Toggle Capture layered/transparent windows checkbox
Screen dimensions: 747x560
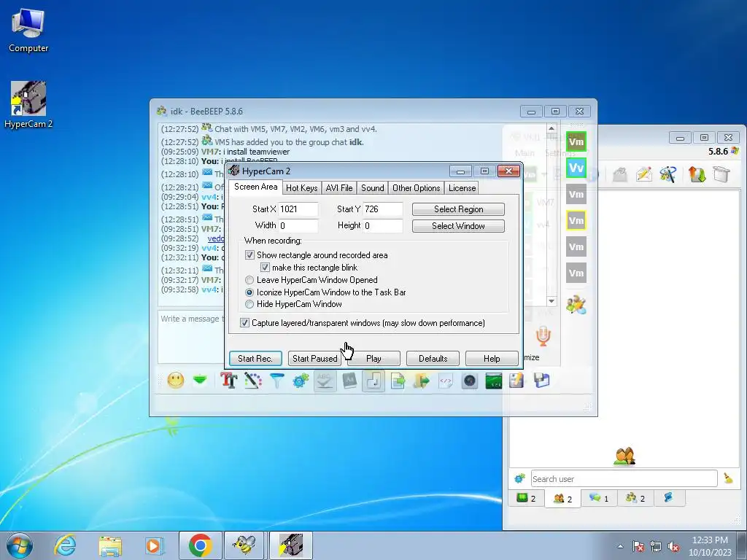(x=244, y=322)
